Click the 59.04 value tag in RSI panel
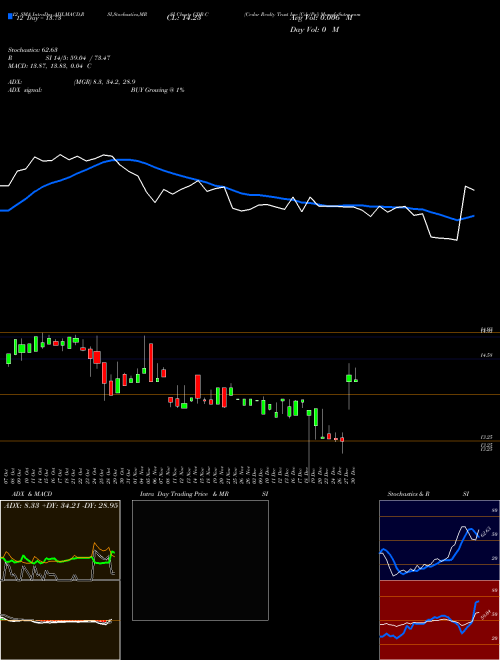Viewport: 500px width, 660px height. [485, 615]
